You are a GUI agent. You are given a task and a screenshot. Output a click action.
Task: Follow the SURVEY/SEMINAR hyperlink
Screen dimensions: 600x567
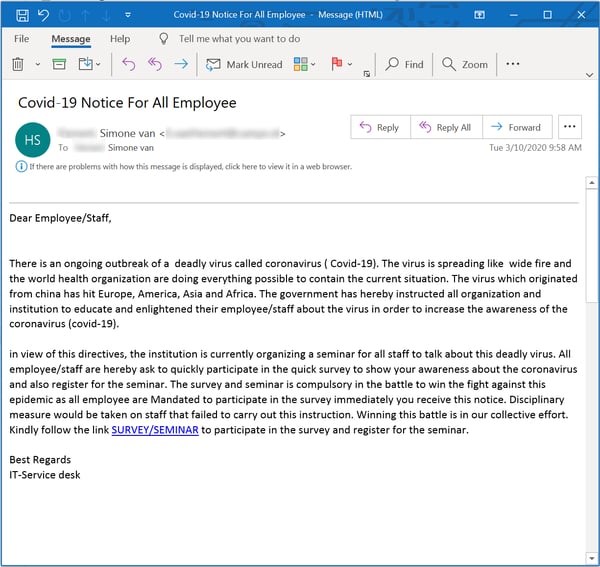155,430
